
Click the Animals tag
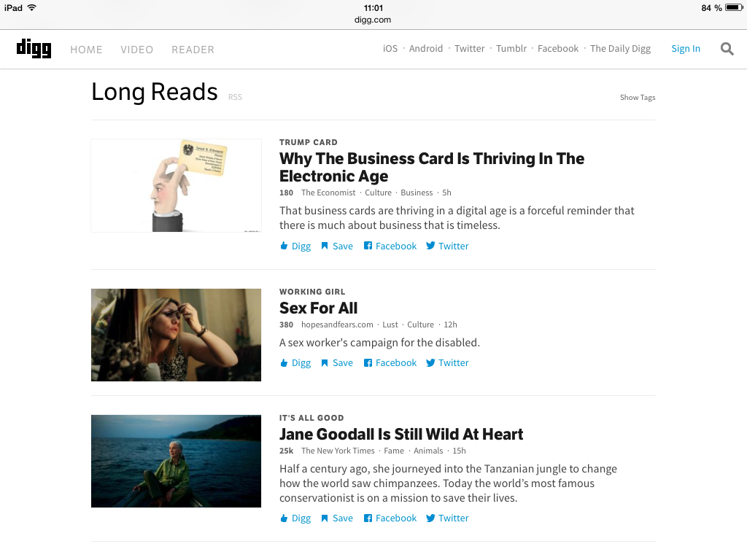[428, 451]
